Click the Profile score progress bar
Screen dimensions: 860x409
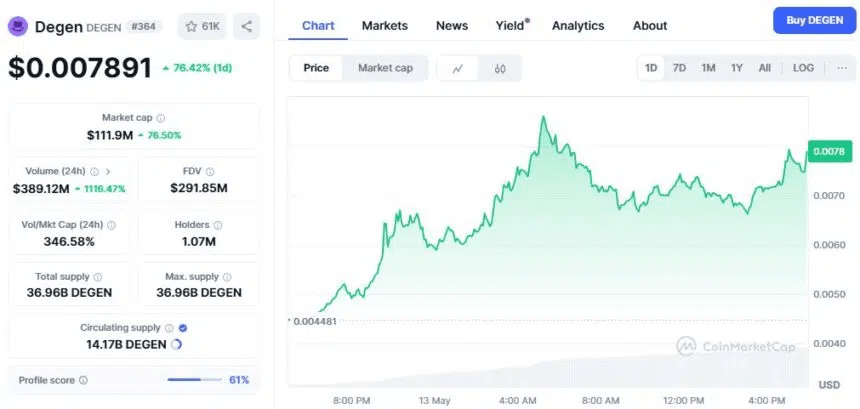click(x=194, y=380)
